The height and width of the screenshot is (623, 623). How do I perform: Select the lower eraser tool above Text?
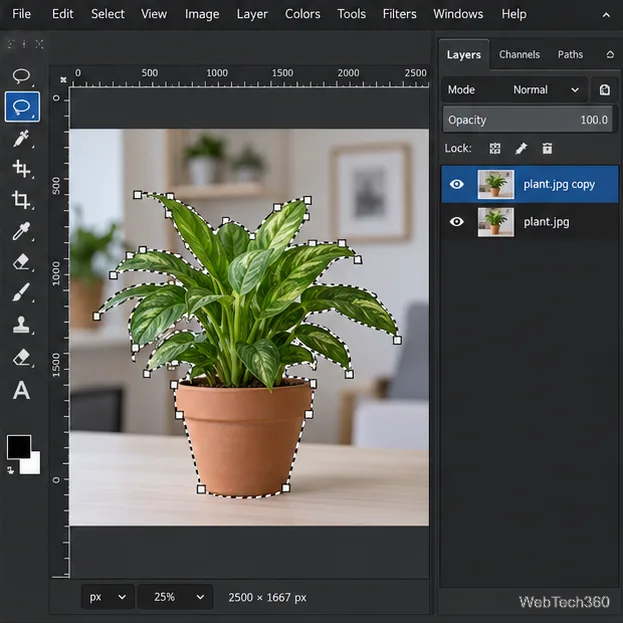(x=21, y=357)
